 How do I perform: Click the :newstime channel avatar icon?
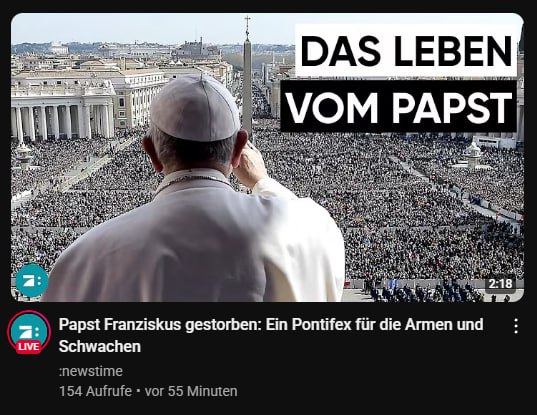[x=29, y=332]
